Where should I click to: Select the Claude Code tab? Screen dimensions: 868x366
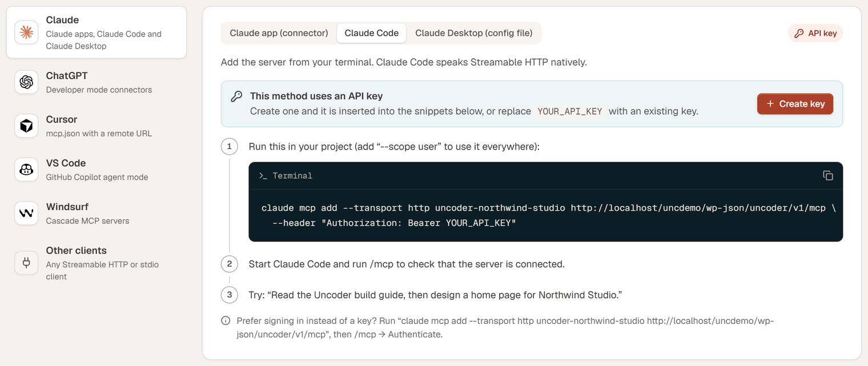point(372,33)
